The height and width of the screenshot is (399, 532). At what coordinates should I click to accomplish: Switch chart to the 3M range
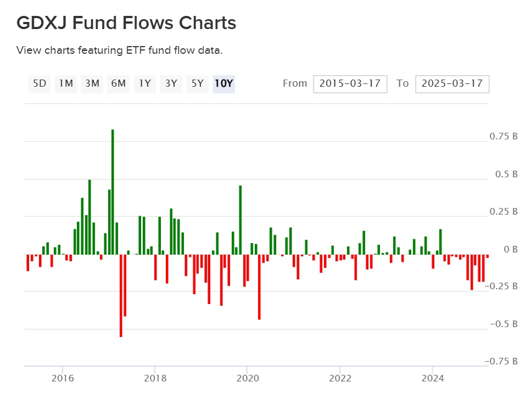coord(92,84)
